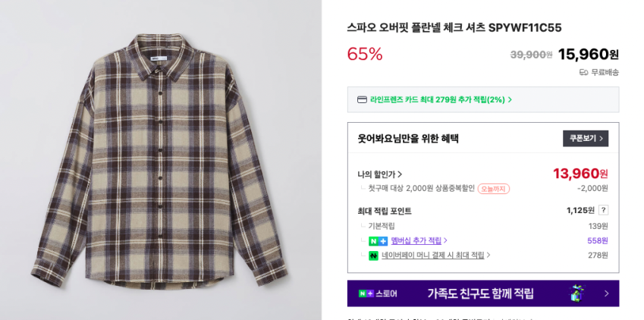The height and width of the screenshot is (320, 644).
Task: Open the 라인프렌즈 카드 추가 적립 link
Action: [437, 99]
